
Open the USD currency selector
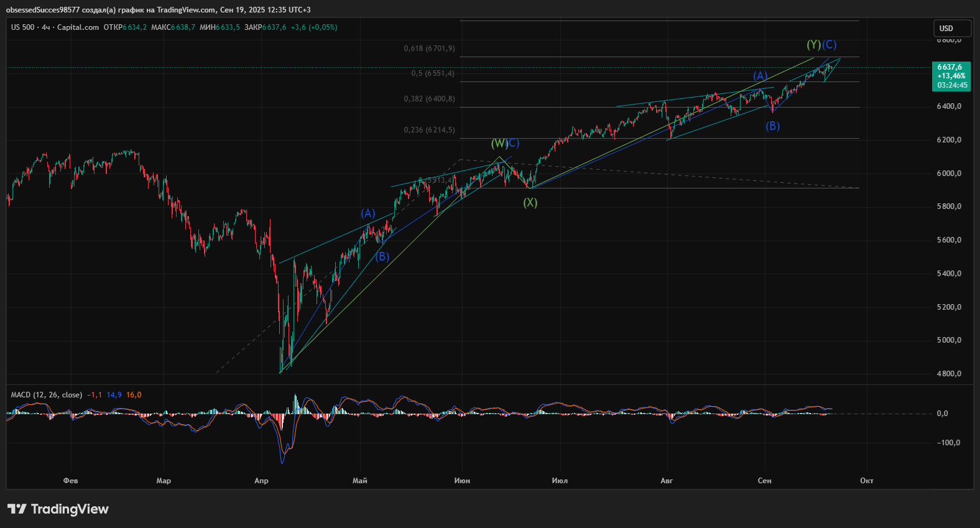click(952, 29)
